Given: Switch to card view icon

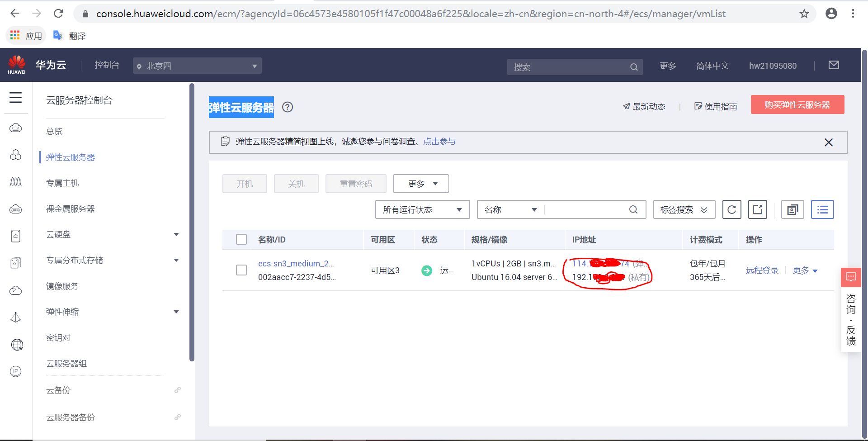Looking at the screenshot, I should point(793,209).
